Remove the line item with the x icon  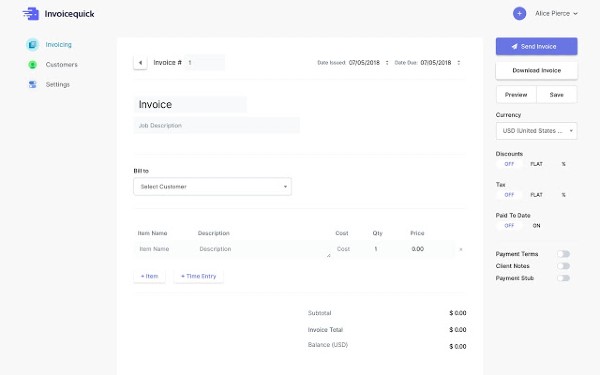461,249
